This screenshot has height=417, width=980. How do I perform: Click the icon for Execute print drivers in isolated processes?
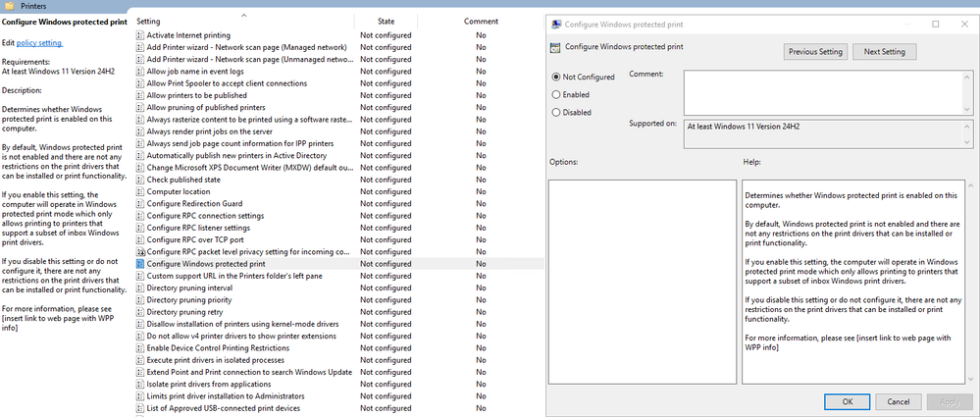click(140, 360)
